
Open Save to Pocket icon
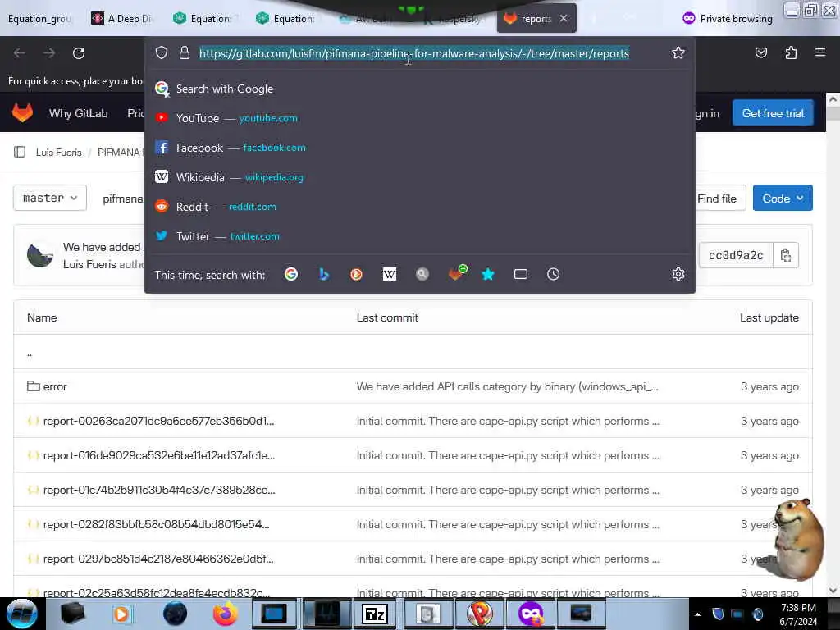click(760, 52)
